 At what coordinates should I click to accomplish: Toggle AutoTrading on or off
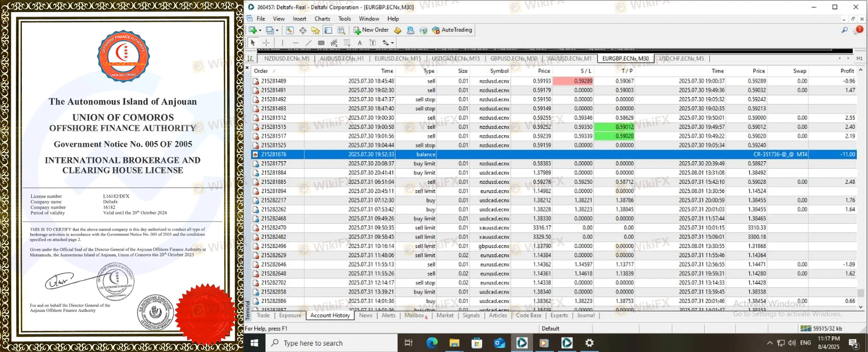452,30
